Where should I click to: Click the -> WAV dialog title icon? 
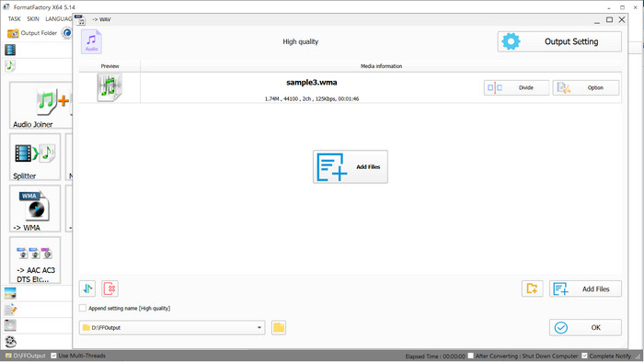coord(81,19)
